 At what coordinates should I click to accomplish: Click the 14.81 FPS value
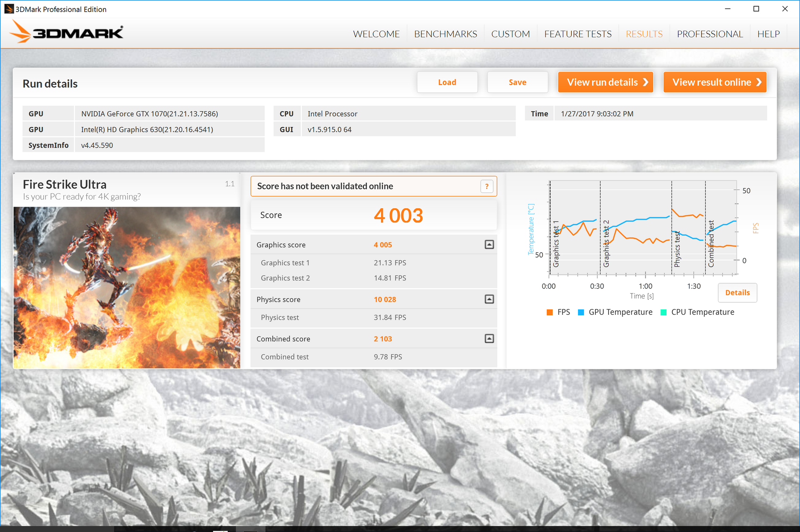(x=390, y=278)
